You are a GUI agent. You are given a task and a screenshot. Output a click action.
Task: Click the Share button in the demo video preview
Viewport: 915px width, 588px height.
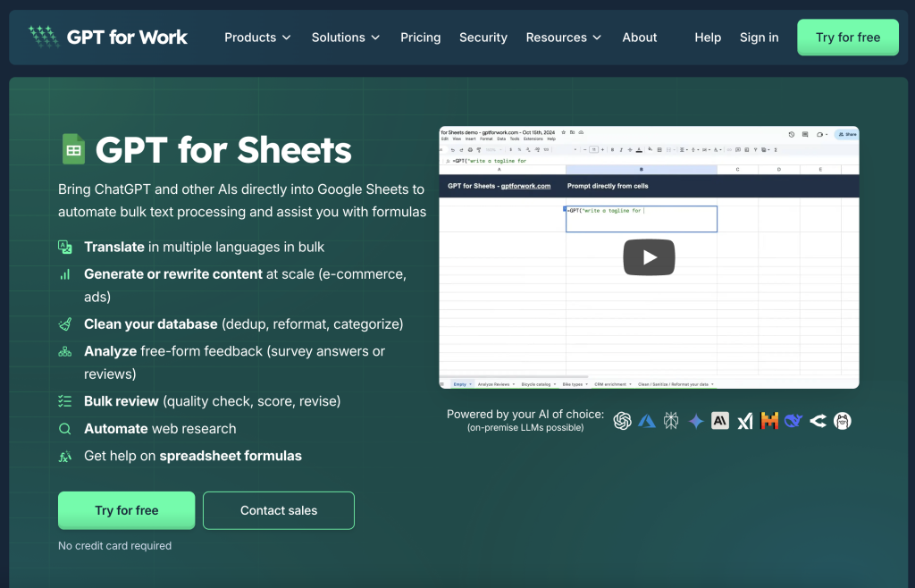(847, 134)
